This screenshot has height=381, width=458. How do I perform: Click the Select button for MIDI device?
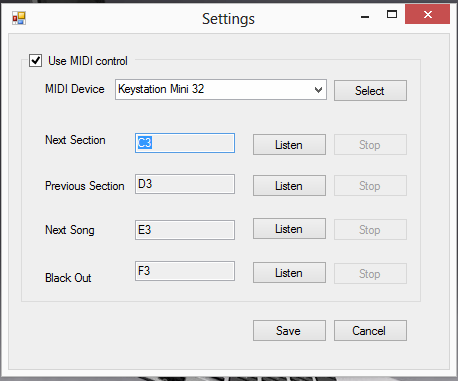click(x=370, y=90)
